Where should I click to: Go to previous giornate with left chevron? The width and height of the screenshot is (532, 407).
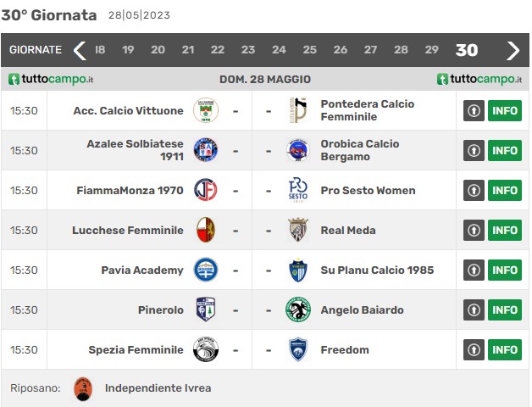80,50
